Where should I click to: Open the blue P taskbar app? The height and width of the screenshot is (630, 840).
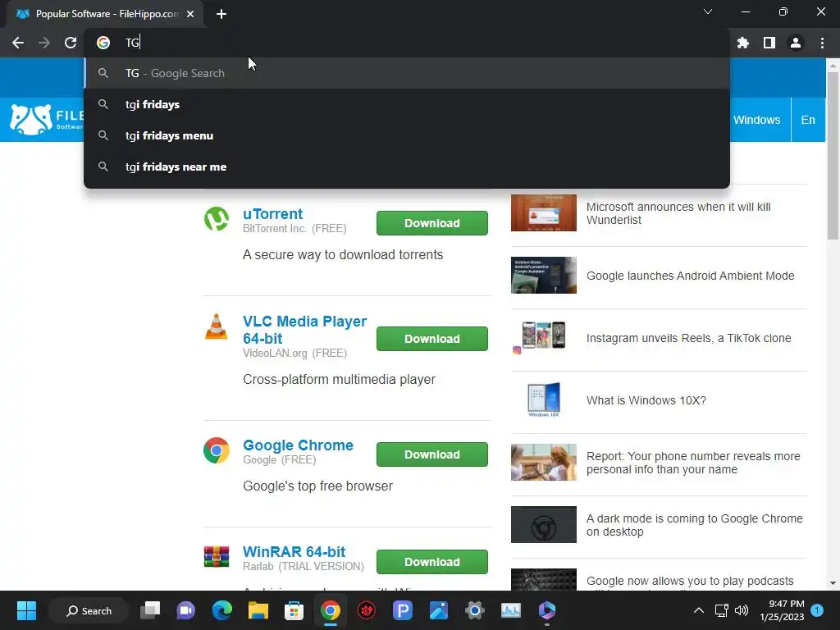pos(402,610)
